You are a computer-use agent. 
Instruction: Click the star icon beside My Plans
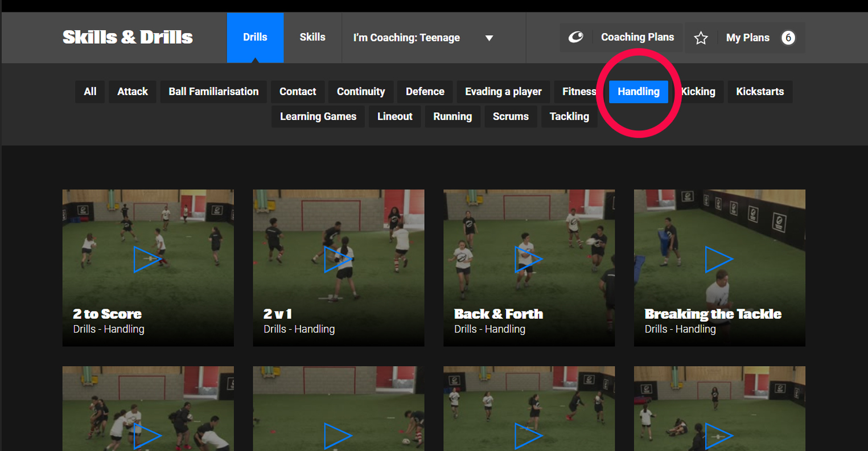click(701, 38)
